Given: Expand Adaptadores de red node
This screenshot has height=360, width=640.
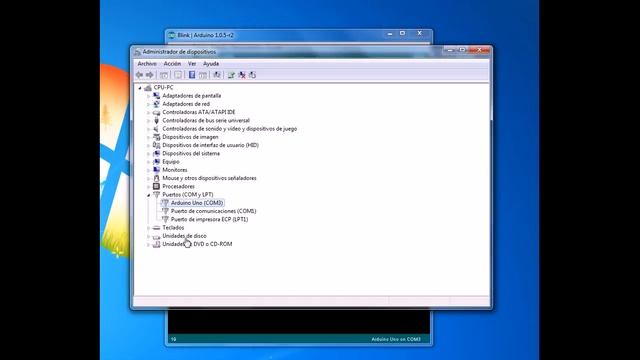Looking at the screenshot, I should click(x=148, y=104).
